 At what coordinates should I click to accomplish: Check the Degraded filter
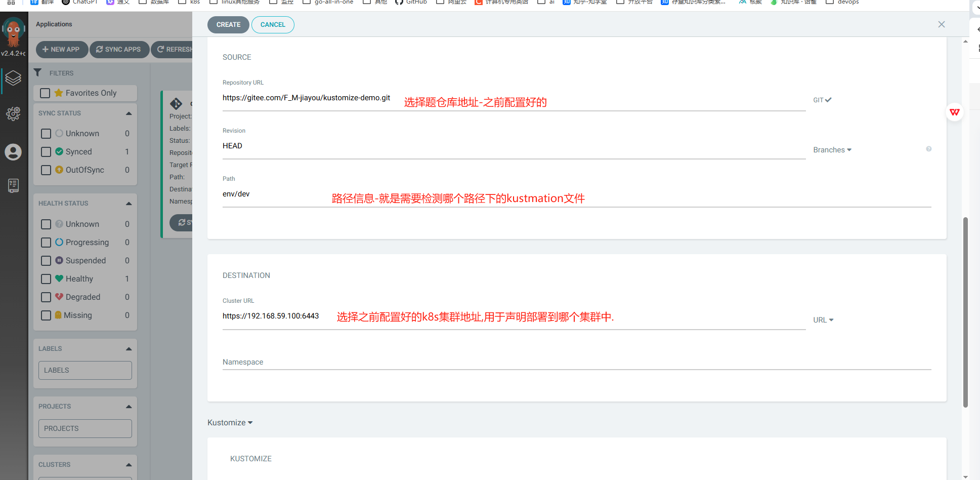pos(46,297)
